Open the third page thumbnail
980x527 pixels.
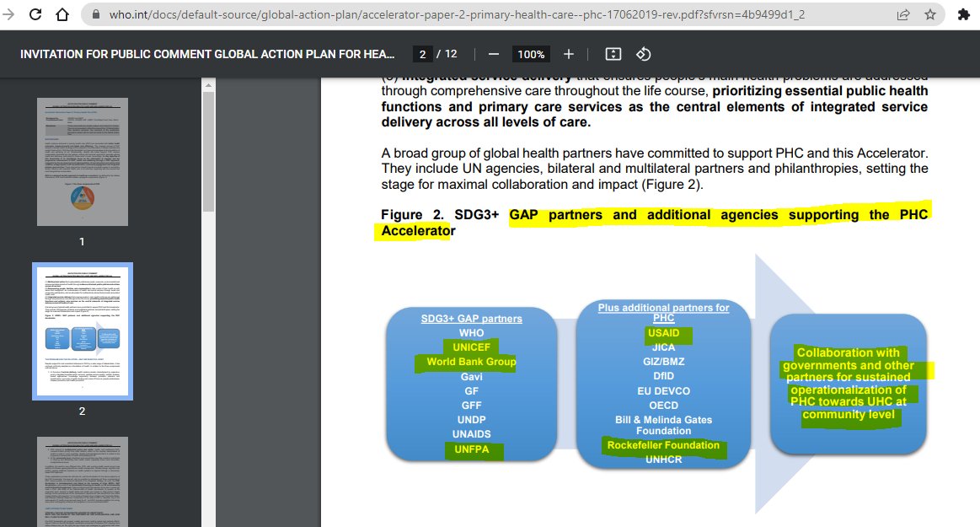pos(83,481)
